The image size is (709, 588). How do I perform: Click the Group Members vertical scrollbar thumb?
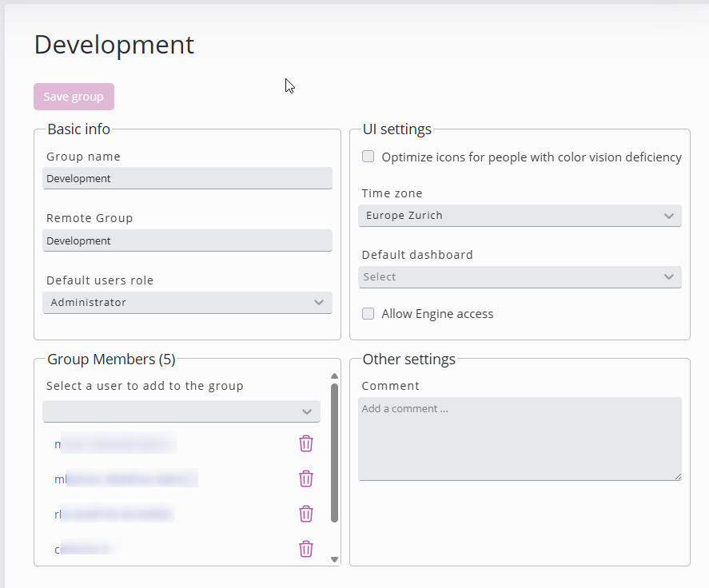coord(334,452)
